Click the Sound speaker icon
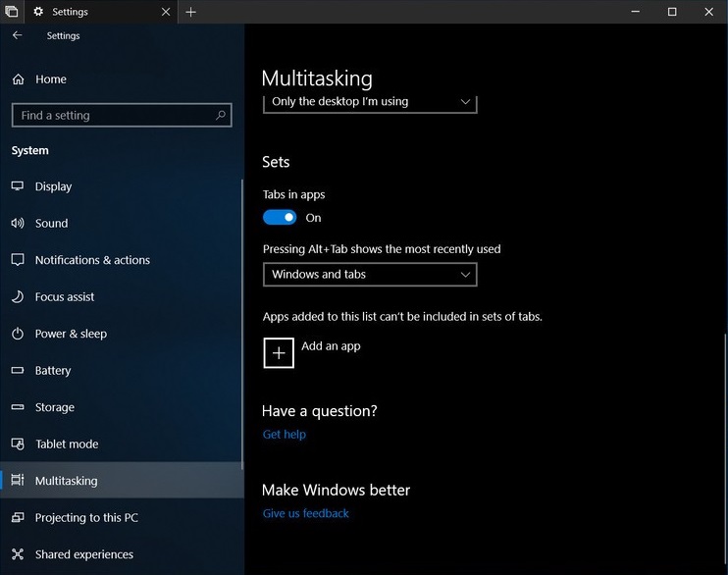 click(18, 223)
